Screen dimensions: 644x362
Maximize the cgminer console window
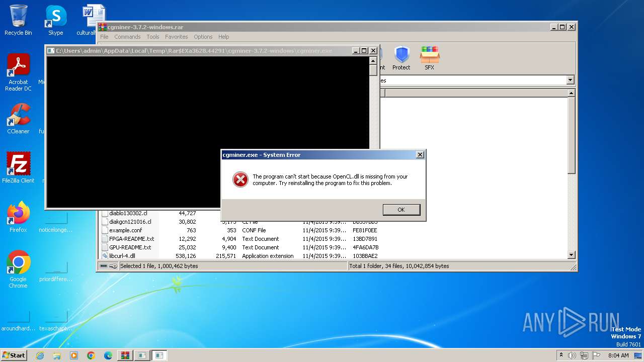[364, 51]
